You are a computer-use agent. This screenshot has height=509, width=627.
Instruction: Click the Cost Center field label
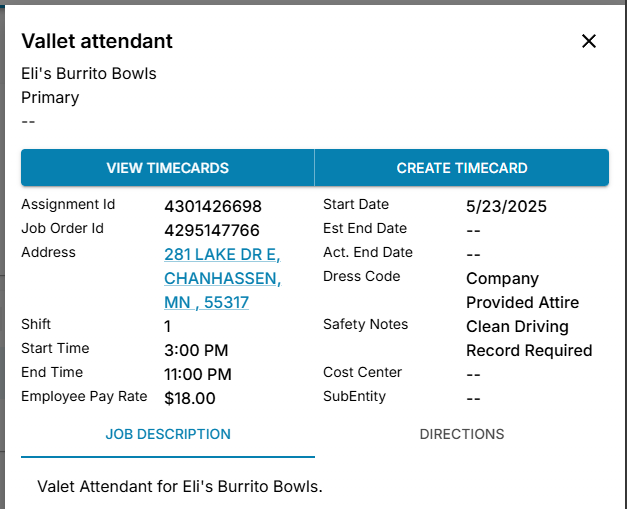click(362, 372)
